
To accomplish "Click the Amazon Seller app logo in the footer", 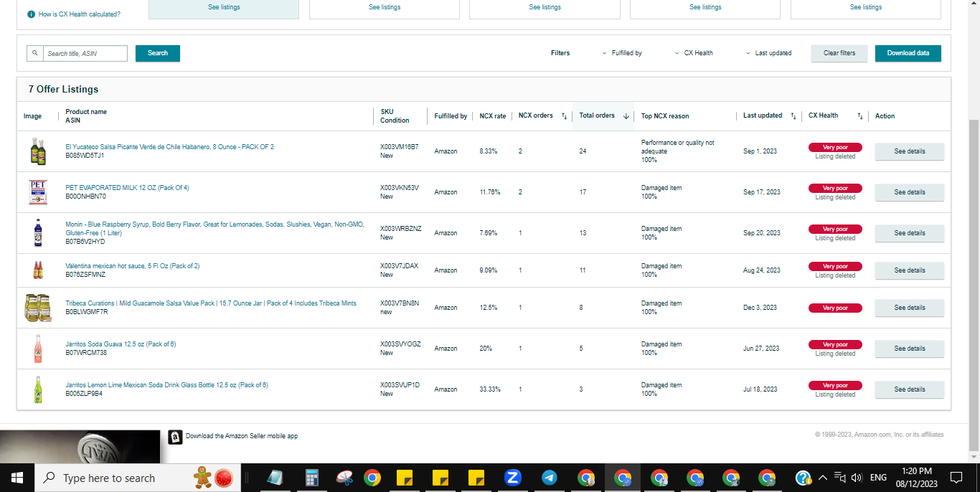I will click(x=175, y=437).
